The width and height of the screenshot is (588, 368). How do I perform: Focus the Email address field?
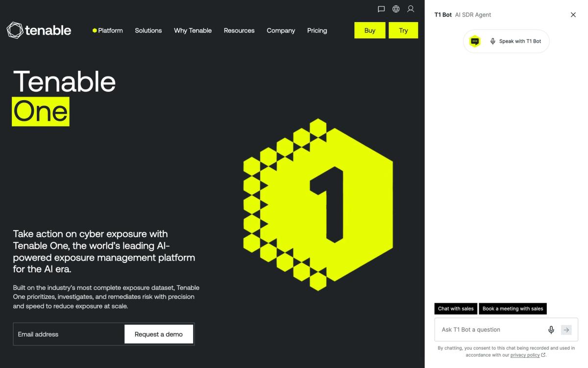[x=69, y=334]
